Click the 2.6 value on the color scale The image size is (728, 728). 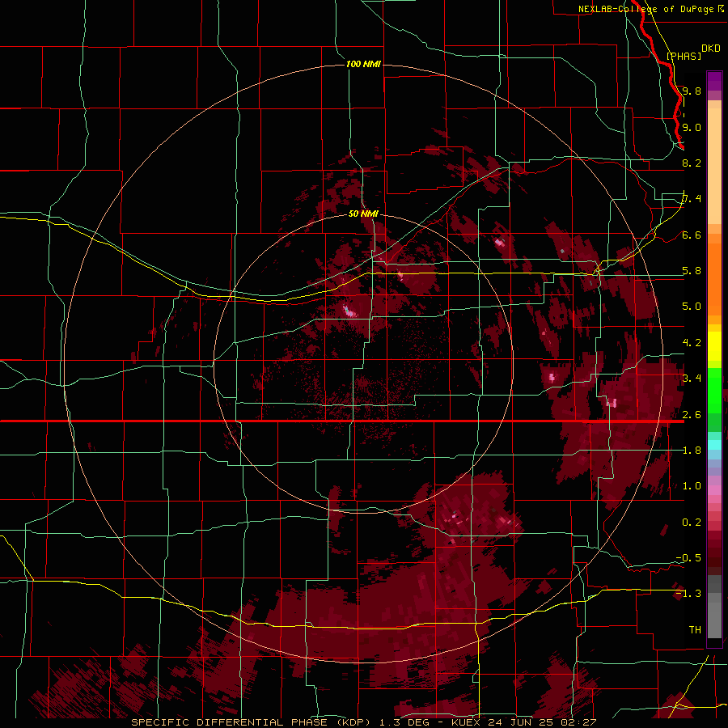[692, 415]
